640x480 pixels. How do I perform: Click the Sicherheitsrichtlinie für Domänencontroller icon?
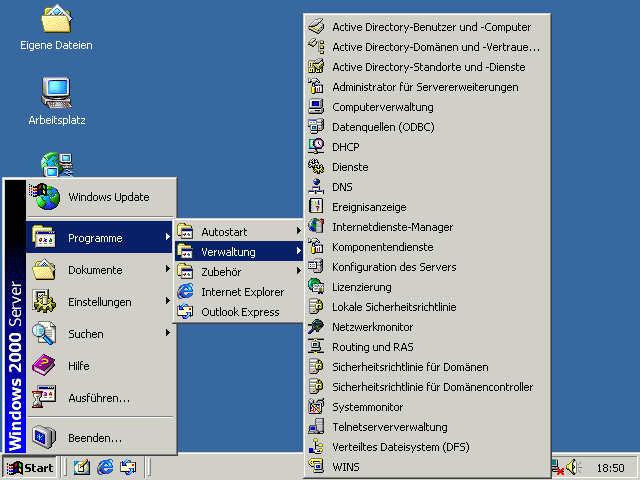click(316, 387)
